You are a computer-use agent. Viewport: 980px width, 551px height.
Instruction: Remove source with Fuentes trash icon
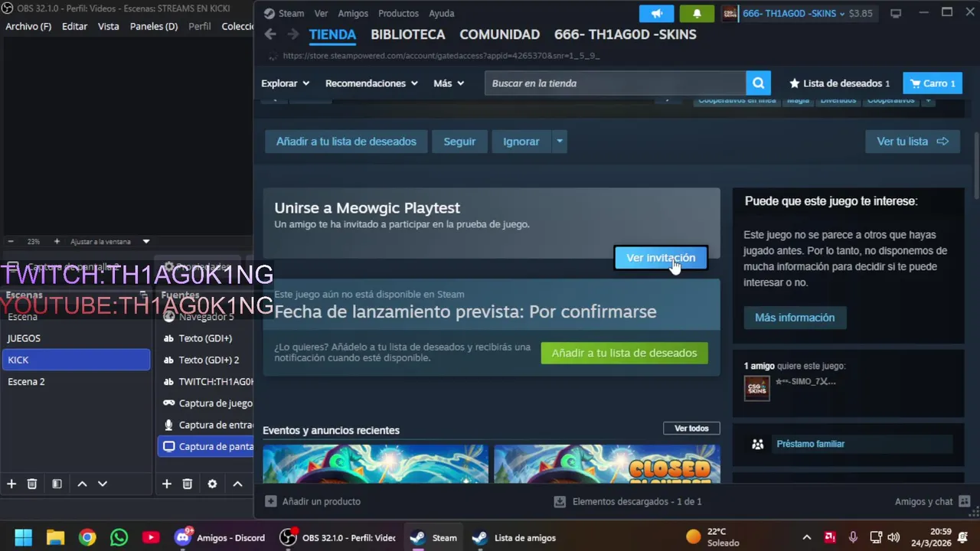(187, 484)
